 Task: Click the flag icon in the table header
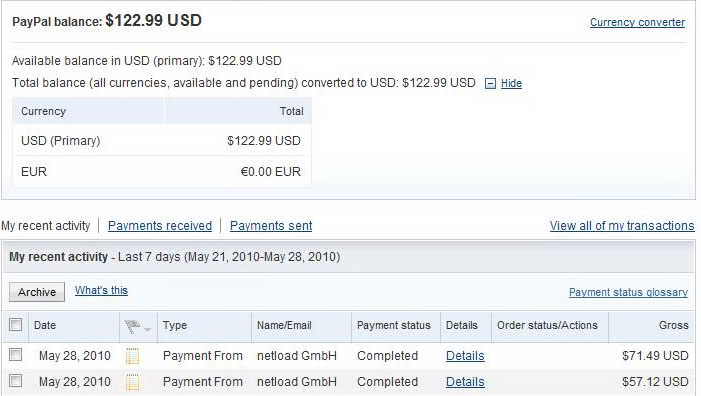(x=133, y=327)
